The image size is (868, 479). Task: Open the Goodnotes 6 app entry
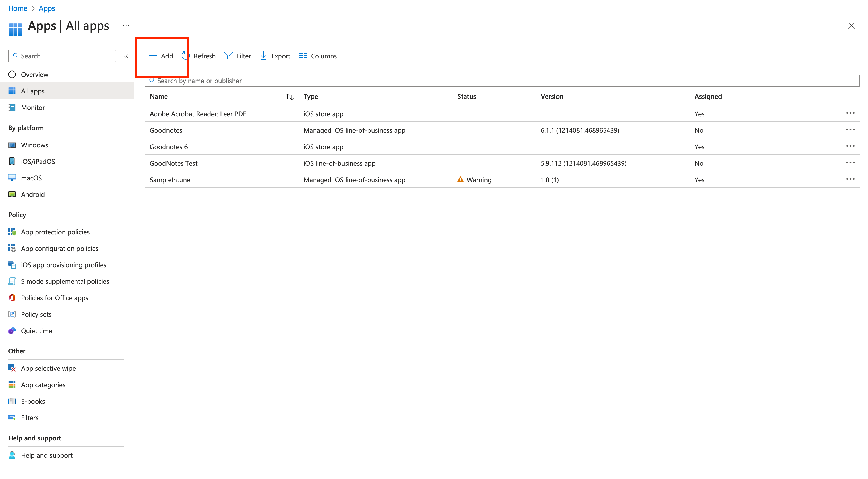coord(169,147)
